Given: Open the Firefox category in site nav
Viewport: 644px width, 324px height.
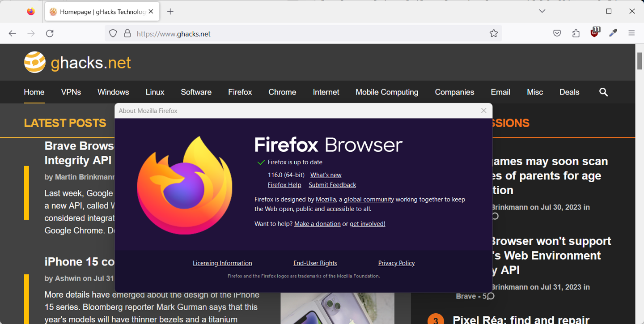Looking at the screenshot, I should (x=240, y=92).
